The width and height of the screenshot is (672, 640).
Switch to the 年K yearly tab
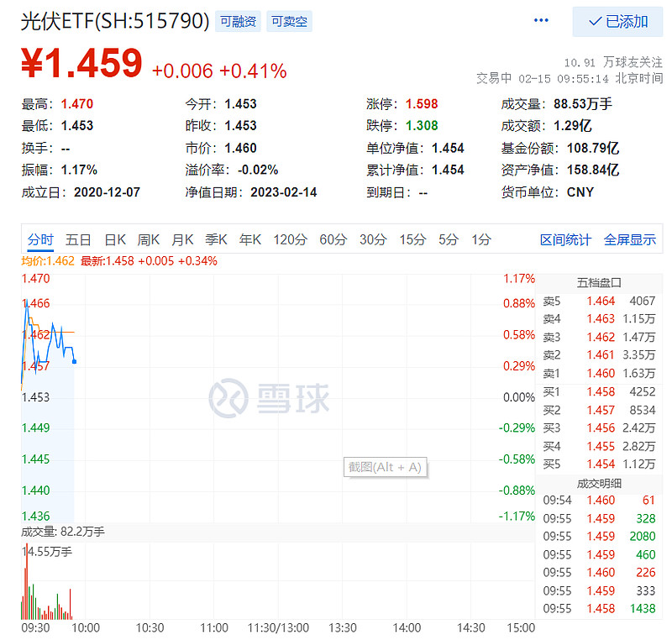tap(249, 239)
